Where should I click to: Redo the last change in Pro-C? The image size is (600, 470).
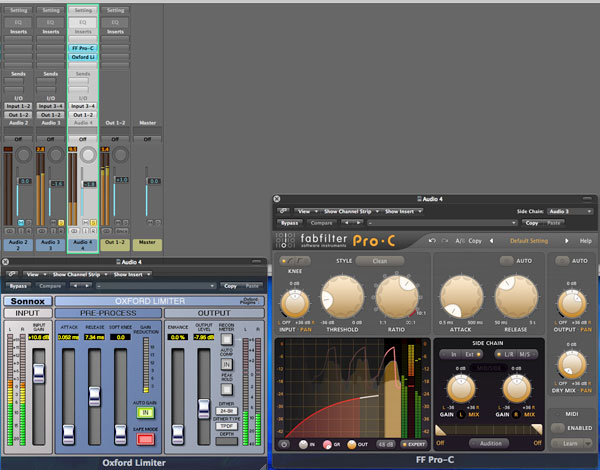pyautogui.click(x=445, y=241)
